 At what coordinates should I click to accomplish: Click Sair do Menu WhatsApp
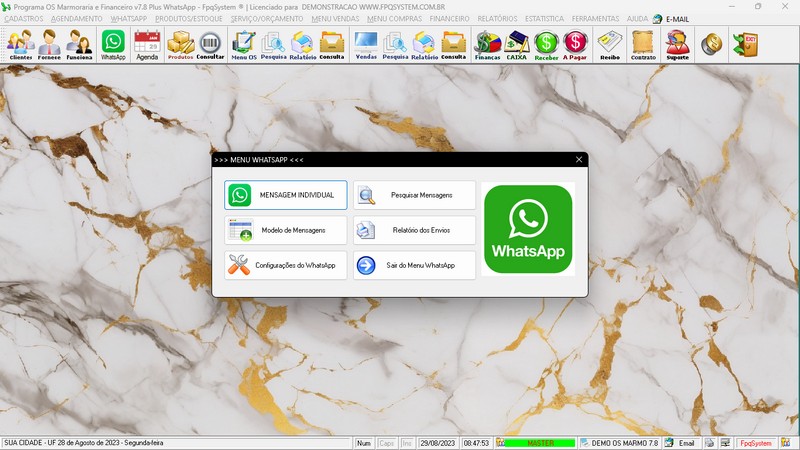[x=414, y=265]
